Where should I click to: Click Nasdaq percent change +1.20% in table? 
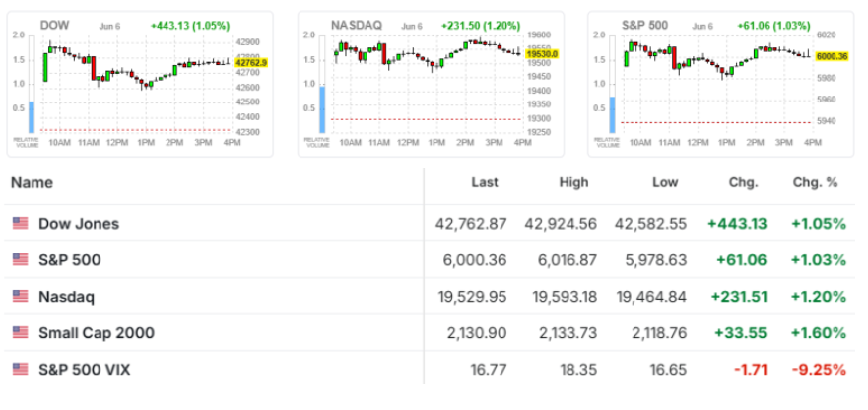click(x=819, y=297)
